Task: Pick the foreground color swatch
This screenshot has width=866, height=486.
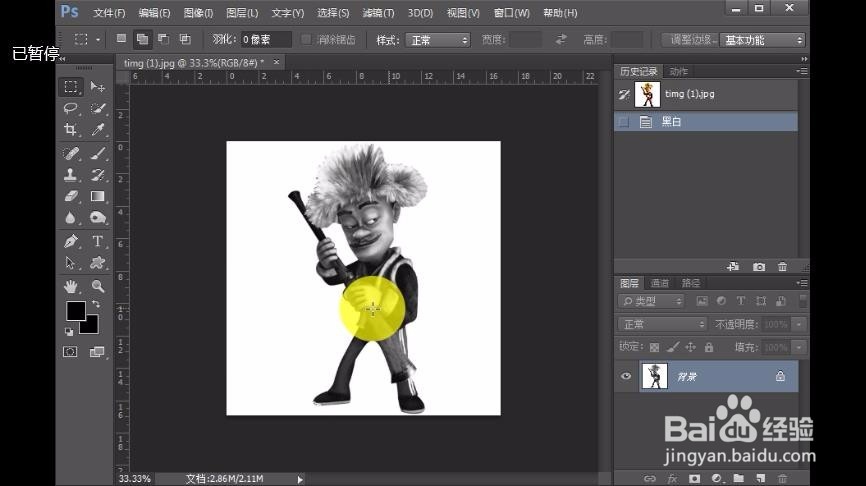Action: [x=75, y=310]
